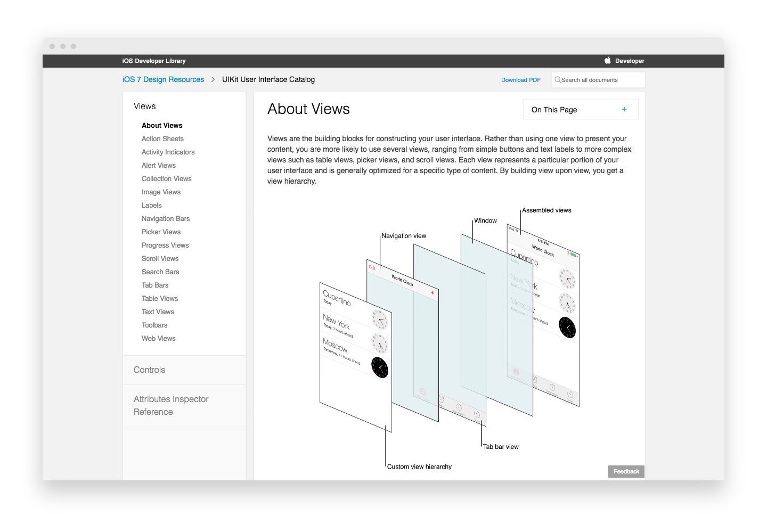Open Navigation Bars in sidebar
The height and width of the screenshot is (532, 767).
[165, 218]
